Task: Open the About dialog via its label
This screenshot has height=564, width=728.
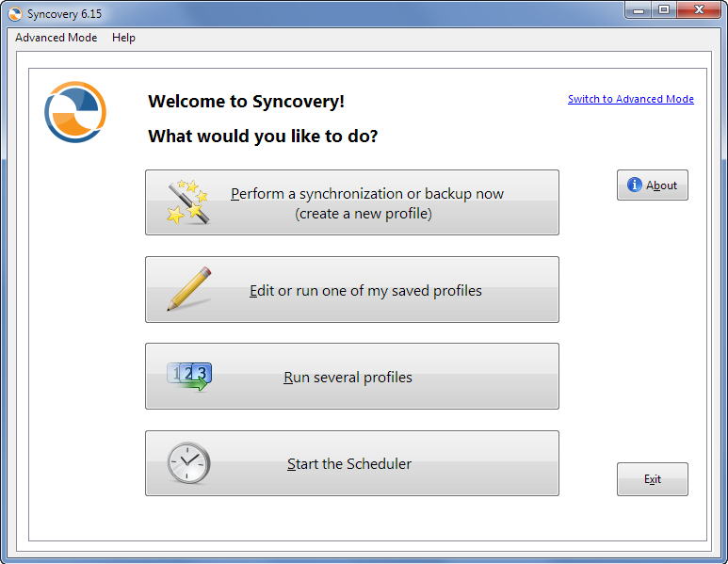Action: (x=661, y=185)
